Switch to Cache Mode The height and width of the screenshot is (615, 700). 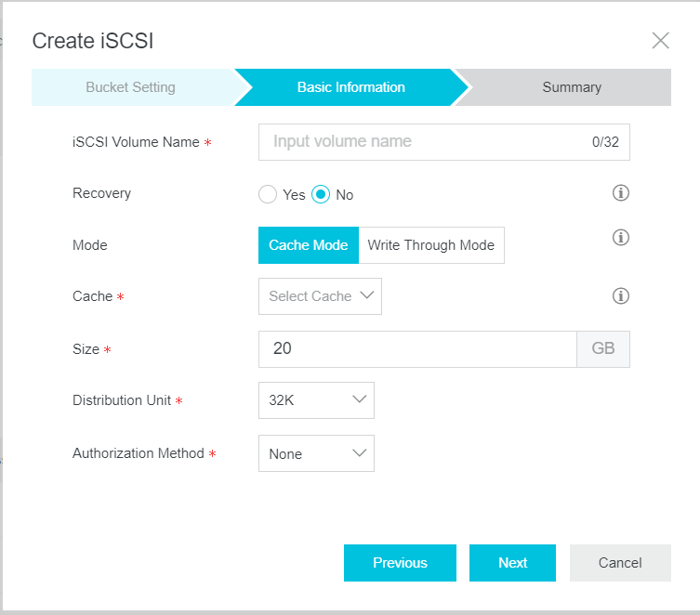[309, 245]
